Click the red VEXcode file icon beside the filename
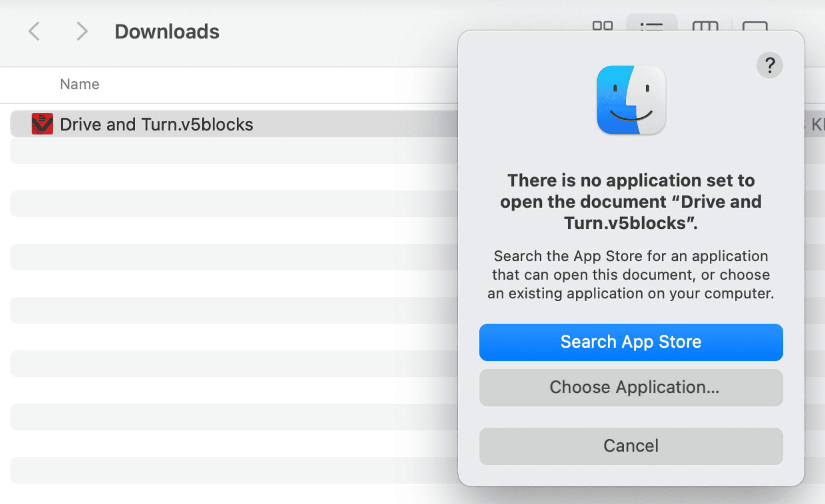Screen dimensions: 825x504 (x=42, y=124)
